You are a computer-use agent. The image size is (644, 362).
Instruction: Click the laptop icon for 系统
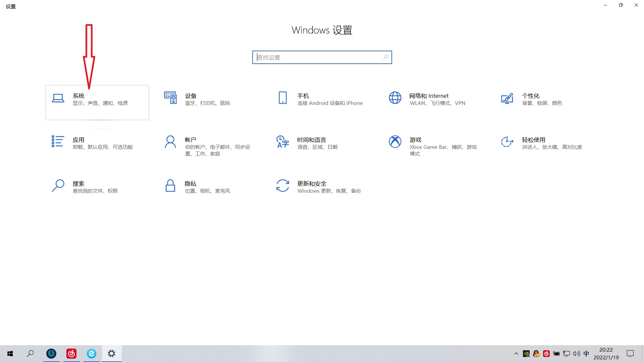pos(58,98)
